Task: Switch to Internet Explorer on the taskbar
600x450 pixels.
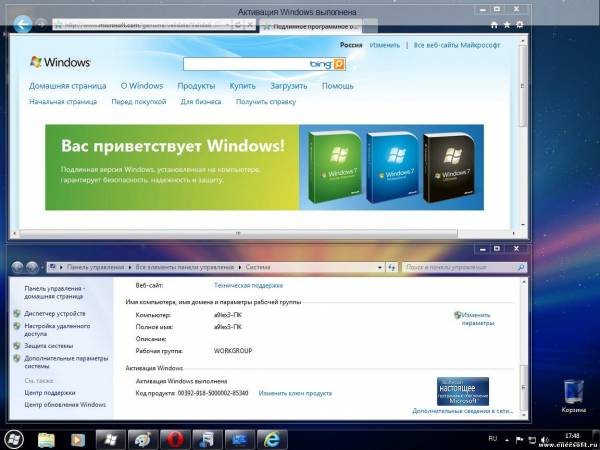Action: [272, 439]
